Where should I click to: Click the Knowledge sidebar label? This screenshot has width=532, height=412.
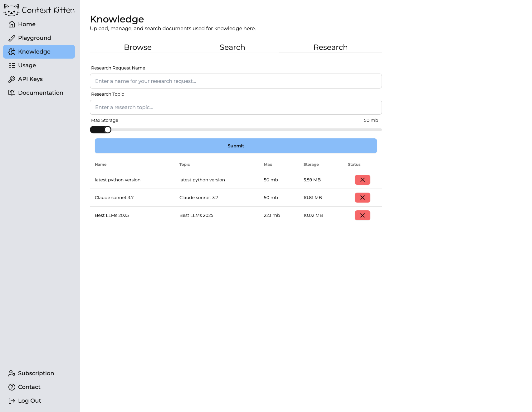34,52
